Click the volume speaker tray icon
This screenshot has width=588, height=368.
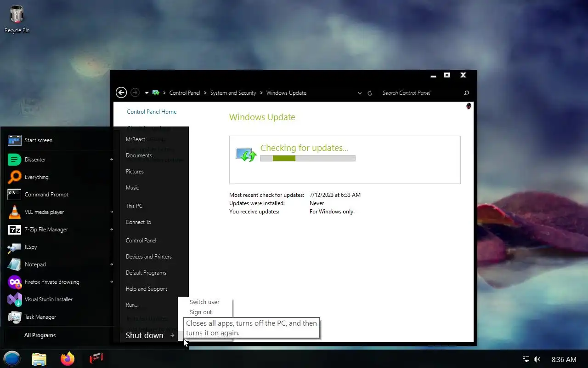(x=537, y=359)
